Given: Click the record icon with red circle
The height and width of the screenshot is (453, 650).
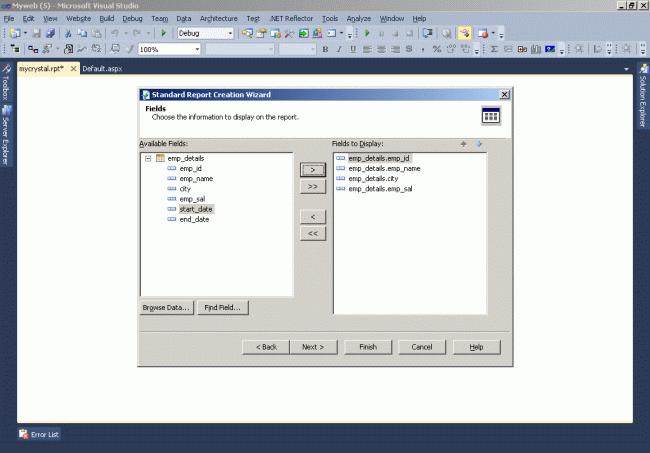Looking at the screenshot, I should point(483,33).
